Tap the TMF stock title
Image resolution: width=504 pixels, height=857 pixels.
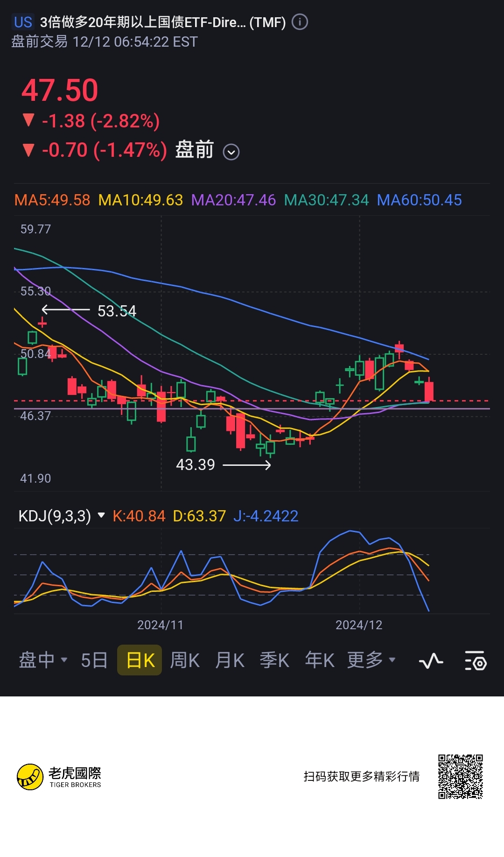click(x=163, y=22)
